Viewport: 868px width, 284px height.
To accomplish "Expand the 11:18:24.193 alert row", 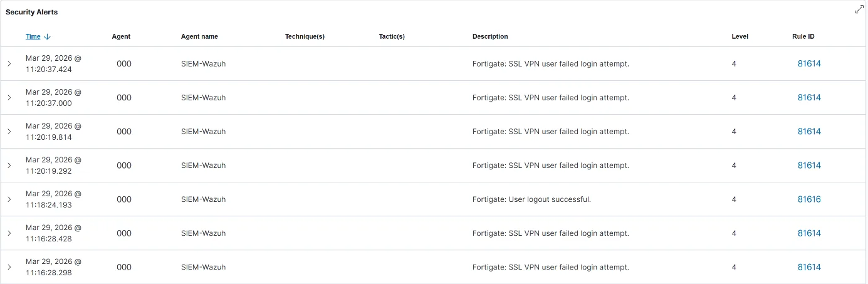I will 9,199.
